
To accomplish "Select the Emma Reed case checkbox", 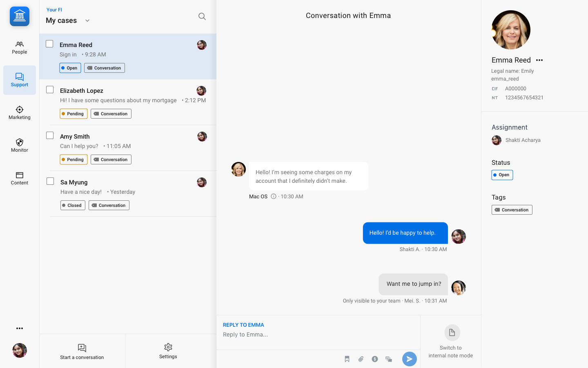I will 49,44.
